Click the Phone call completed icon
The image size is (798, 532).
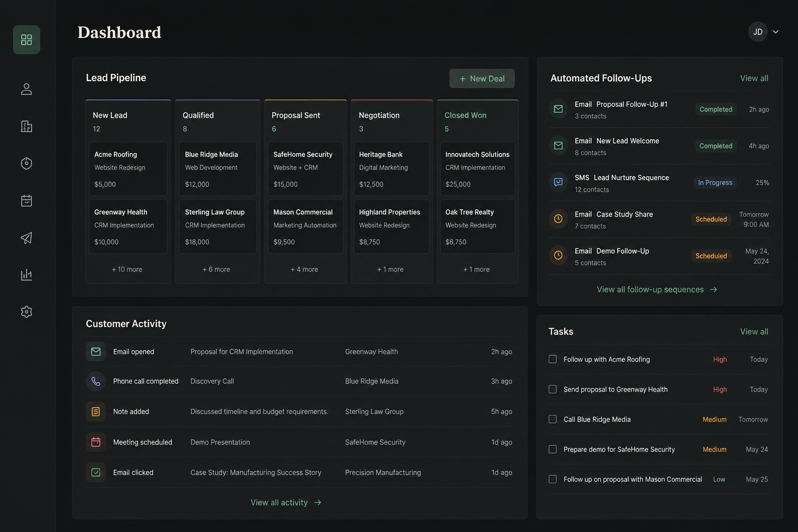(96, 381)
